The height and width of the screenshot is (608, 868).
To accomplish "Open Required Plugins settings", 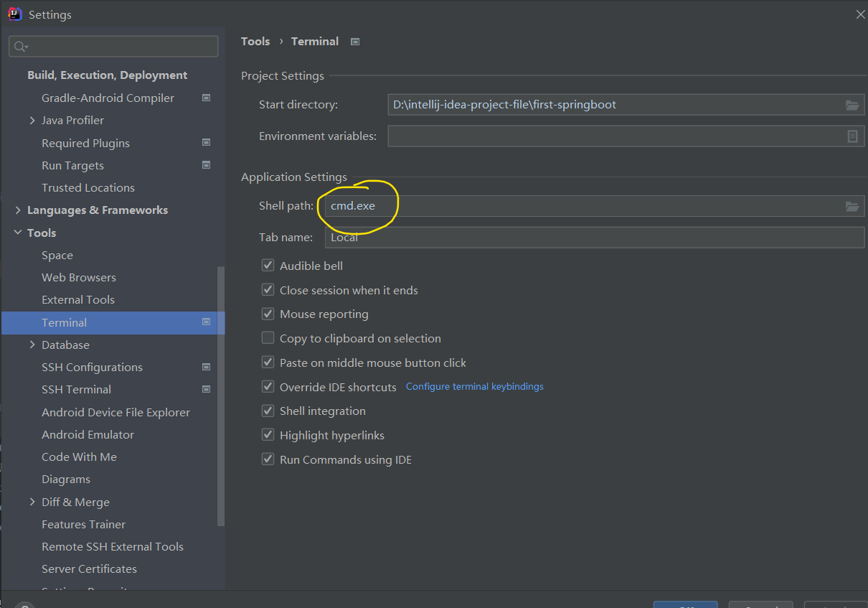I will 85,143.
